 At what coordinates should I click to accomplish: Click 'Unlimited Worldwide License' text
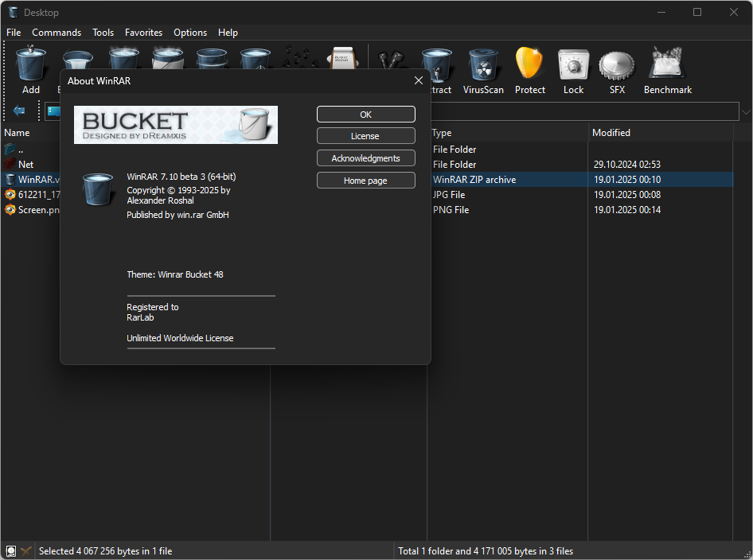[x=180, y=338]
